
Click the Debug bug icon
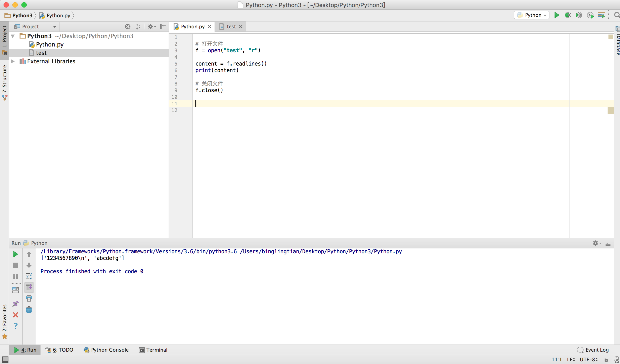click(x=568, y=15)
